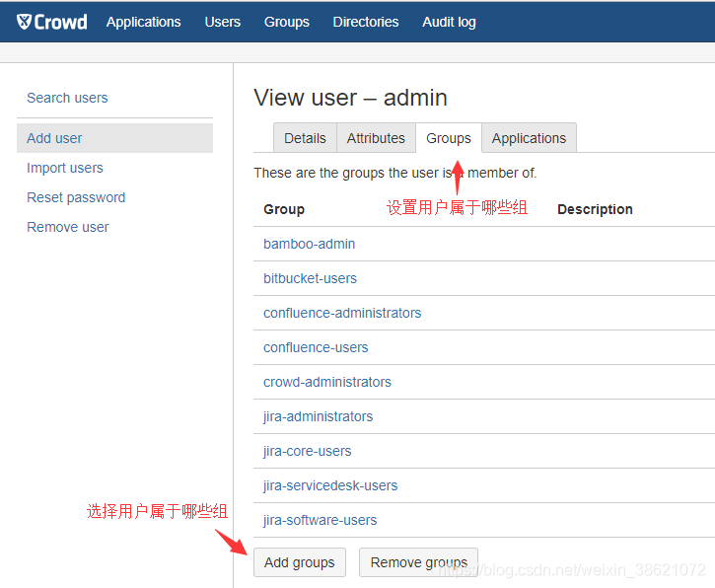This screenshot has height=588, width=715.
Task: Open Import users in sidebar
Action: pyautogui.click(x=65, y=168)
